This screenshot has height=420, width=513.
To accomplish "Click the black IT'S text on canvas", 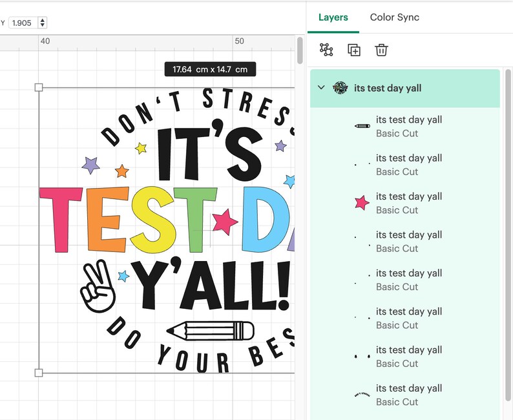I will [x=210, y=151].
